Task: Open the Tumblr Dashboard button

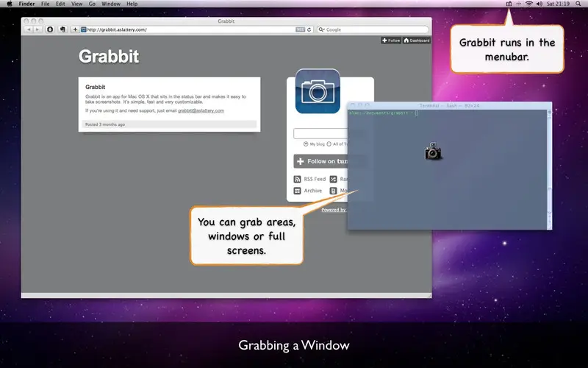Action: click(x=417, y=40)
